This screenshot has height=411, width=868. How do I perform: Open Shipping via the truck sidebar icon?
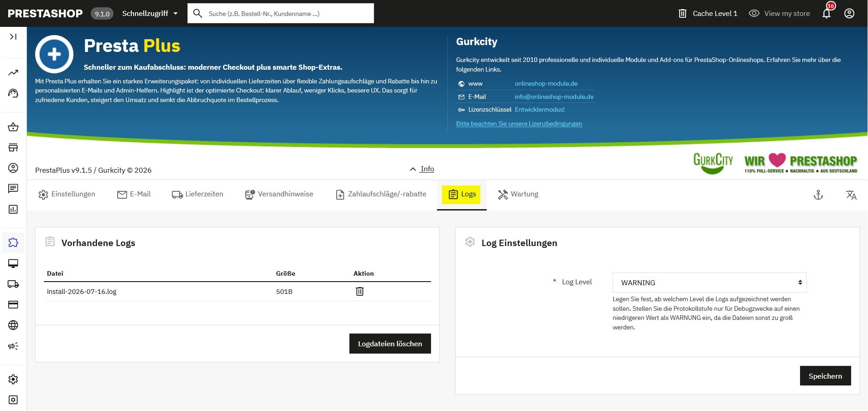pos(13,284)
